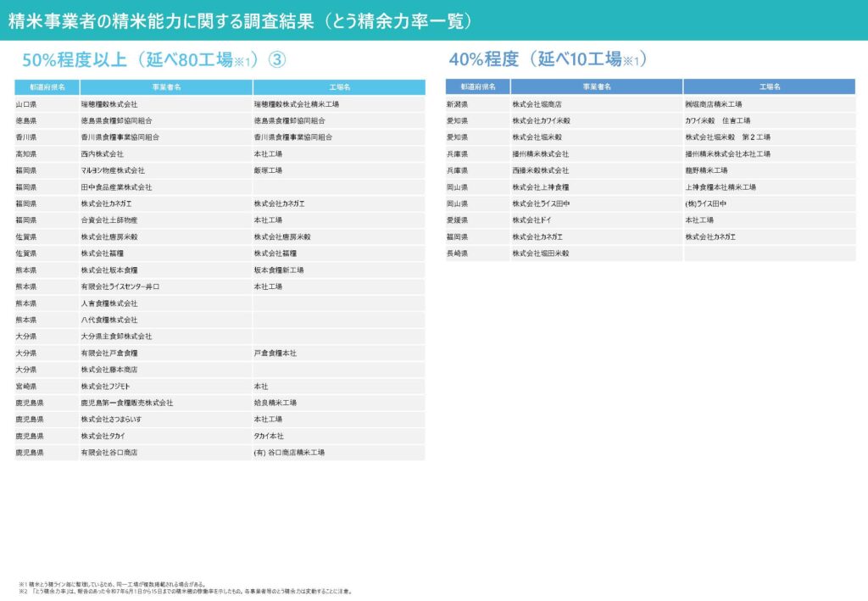This screenshot has width=868, height=601.
Task: Click the ※2 footnote about とう精余力率
Action: pos(186,591)
